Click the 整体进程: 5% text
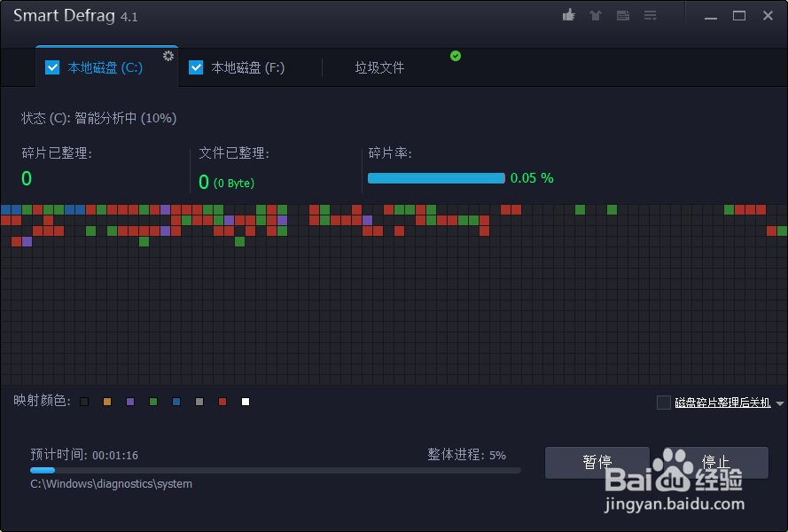 467,455
